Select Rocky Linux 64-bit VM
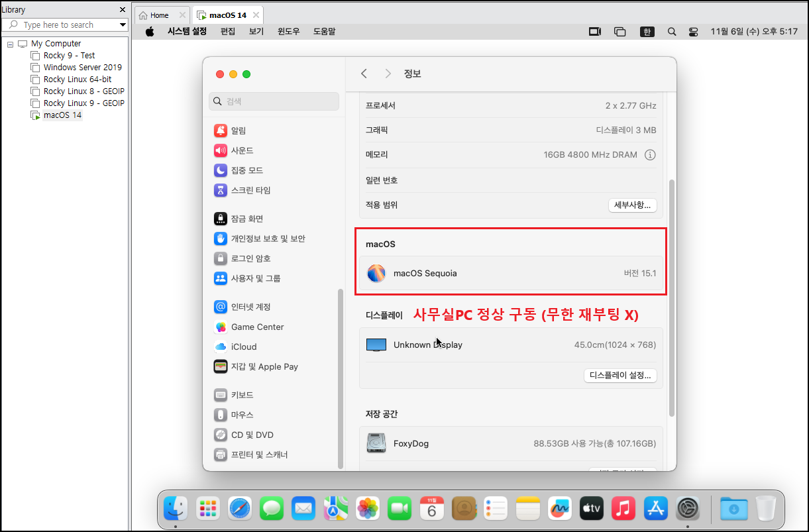The height and width of the screenshot is (532, 809). click(78, 80)
